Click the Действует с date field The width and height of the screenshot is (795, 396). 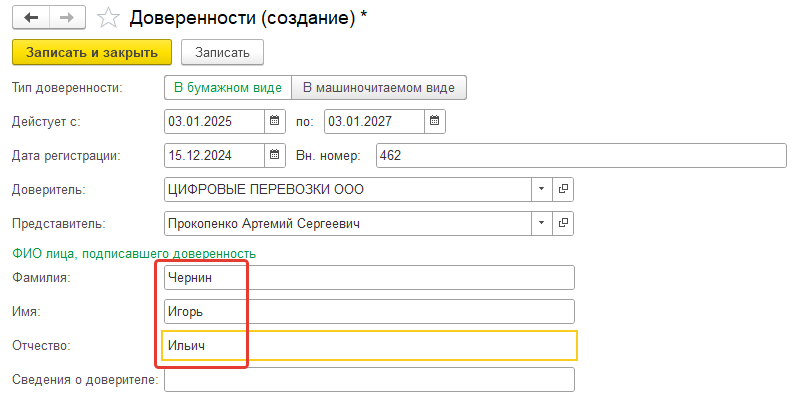214,121
